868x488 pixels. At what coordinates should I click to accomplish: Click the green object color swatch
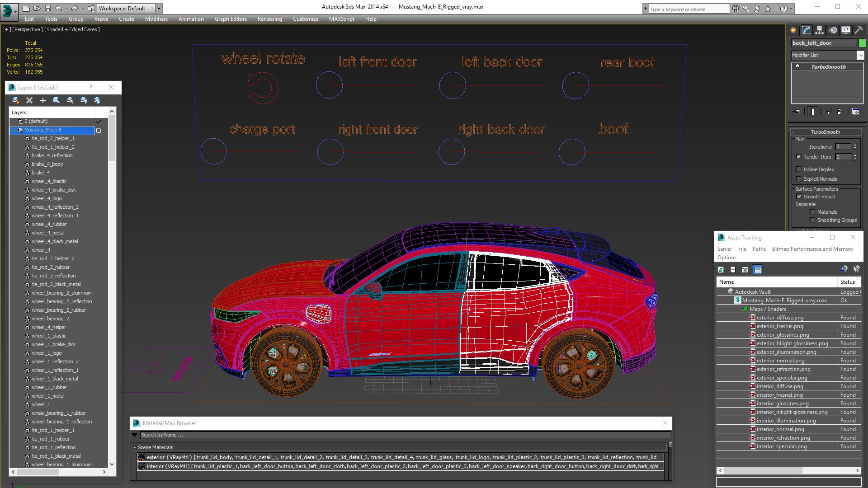point(862,43)
